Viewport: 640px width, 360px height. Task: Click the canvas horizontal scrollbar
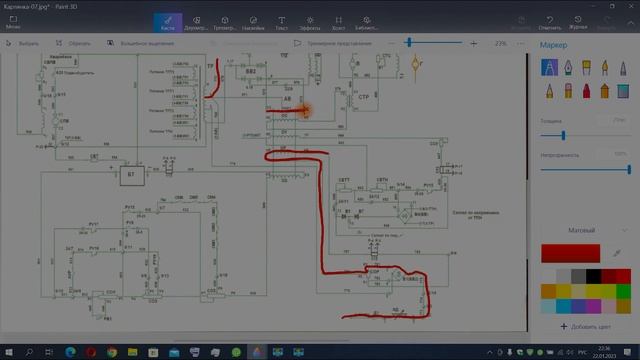pos(261,340)
